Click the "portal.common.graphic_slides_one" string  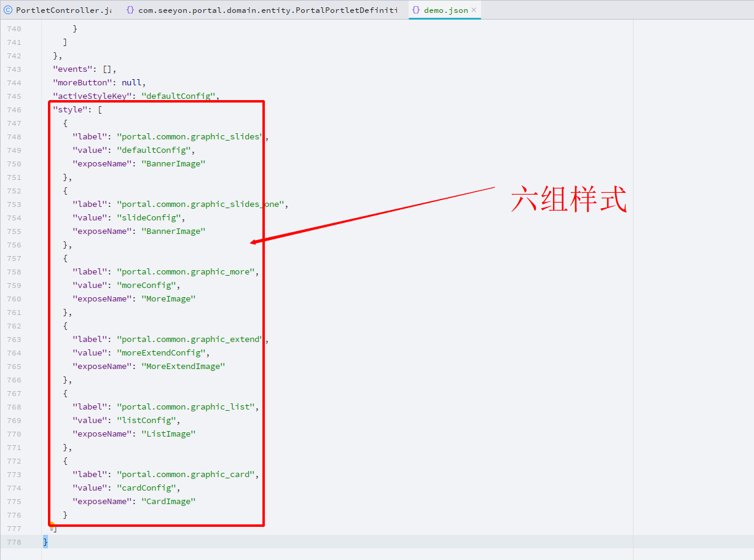click(200, 204)
